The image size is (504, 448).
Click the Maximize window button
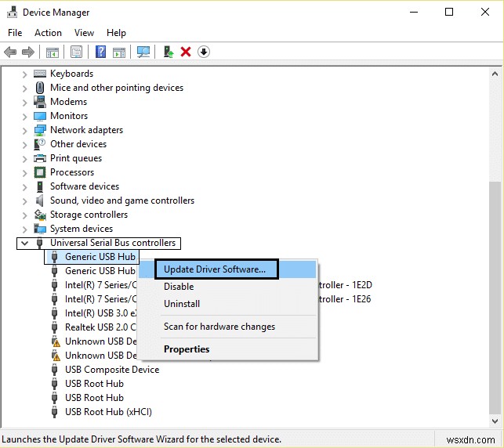pos(449,13)
